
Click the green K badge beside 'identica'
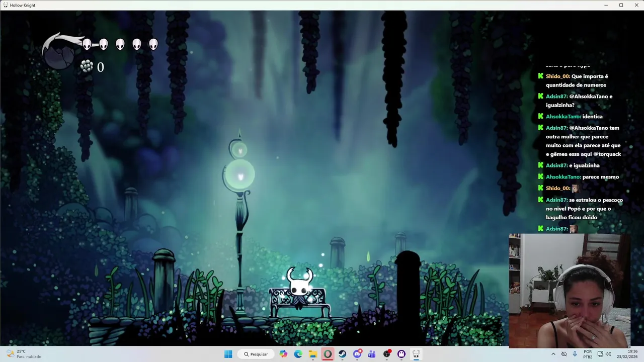pyautogui.click(x=540, y=117)
